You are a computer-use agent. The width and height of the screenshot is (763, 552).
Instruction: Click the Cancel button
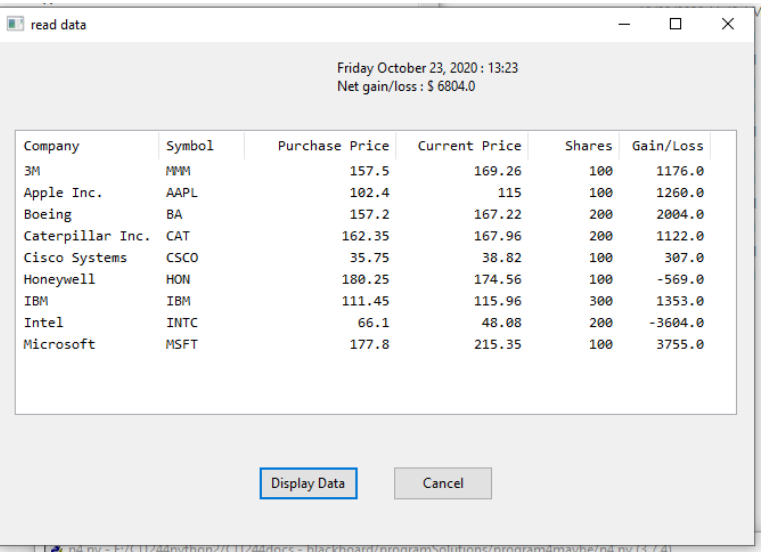tap(443, 483)
